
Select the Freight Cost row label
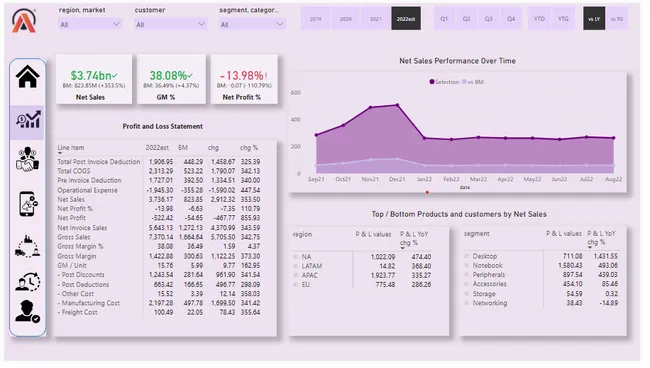click(78, 312)
